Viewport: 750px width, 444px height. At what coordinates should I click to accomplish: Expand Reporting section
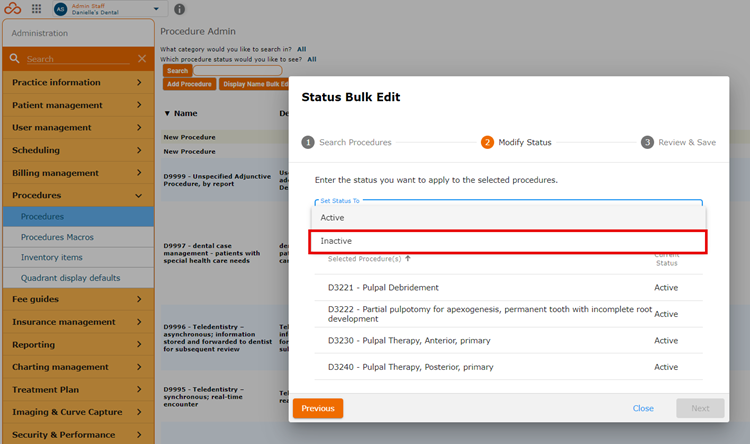(x=78, y=344)
